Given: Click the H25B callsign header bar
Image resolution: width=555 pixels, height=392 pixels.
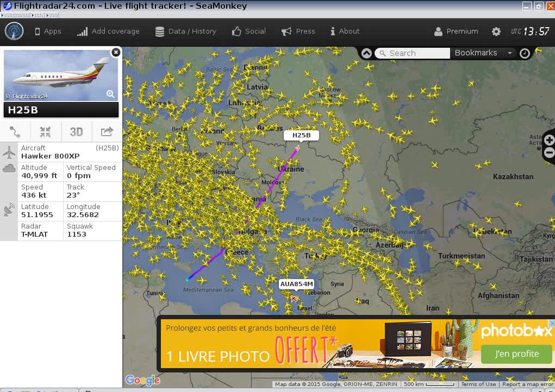Looking at the screenshot, I should point(61,110).
